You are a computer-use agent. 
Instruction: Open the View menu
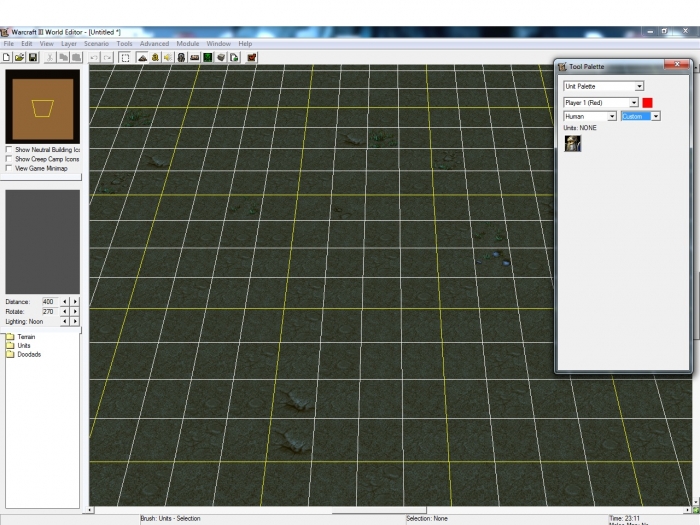pos(46,44)
